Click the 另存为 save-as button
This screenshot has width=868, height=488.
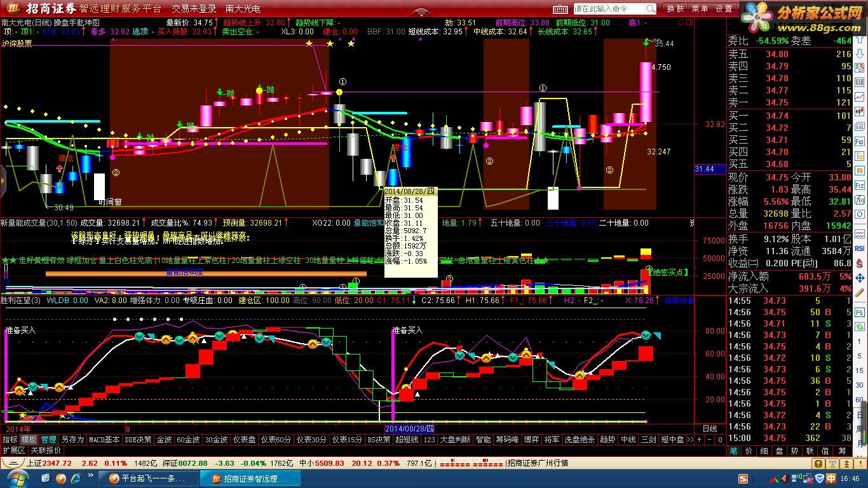[x=72, y=439]
